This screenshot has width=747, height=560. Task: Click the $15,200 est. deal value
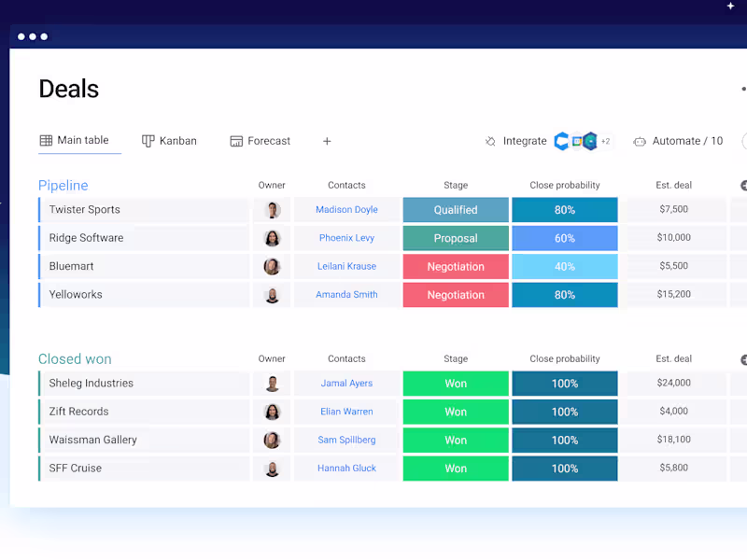click(673, 294)
